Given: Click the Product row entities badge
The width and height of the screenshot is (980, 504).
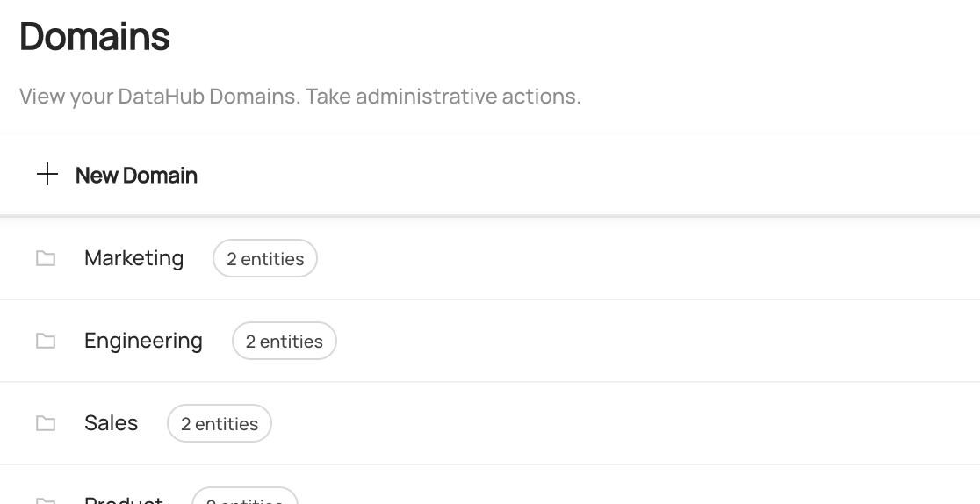Looking at the screenshot, I should [x=245, y=499].
